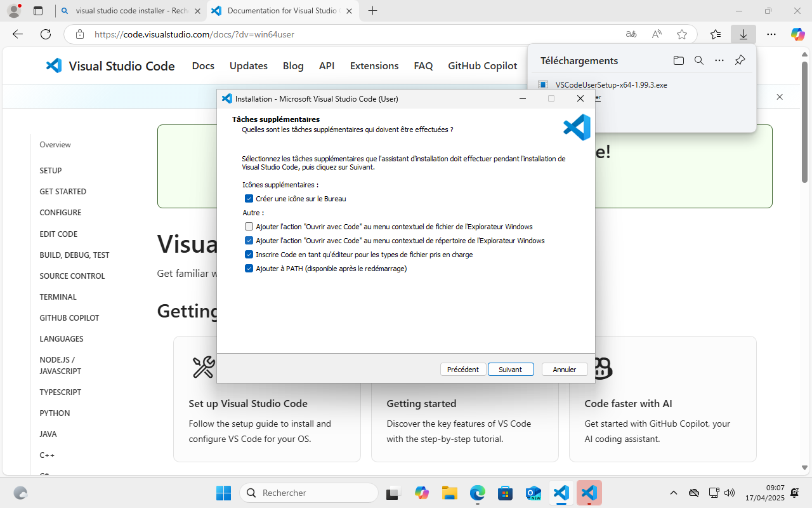Open the Copilot sidebar icon
Image resolution: width=812 pixels, height=508 pixels.
tap(798, 34)
